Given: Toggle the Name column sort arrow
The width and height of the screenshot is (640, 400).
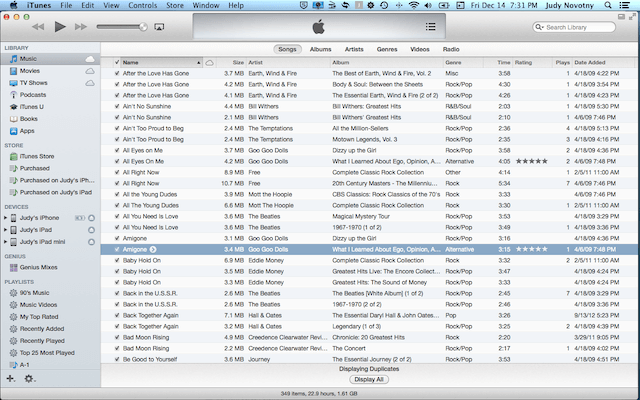Looking at the screenshot, I should pos(198,63).
